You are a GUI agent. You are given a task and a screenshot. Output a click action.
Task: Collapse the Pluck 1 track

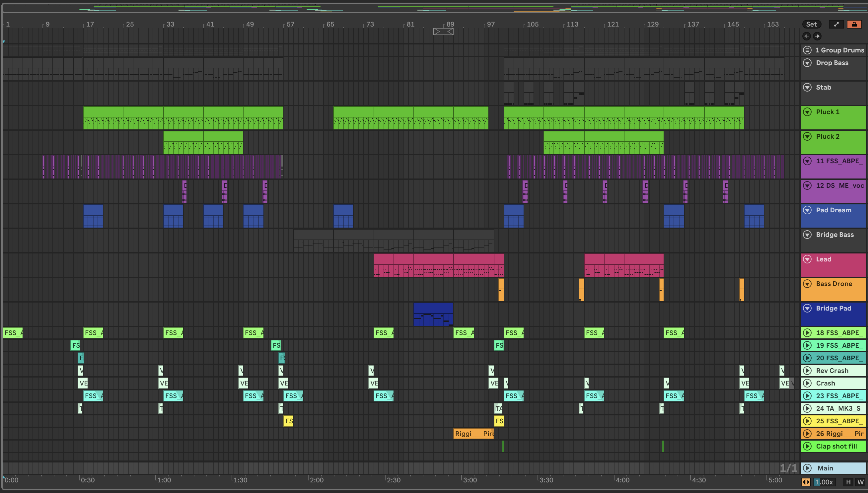807,112
